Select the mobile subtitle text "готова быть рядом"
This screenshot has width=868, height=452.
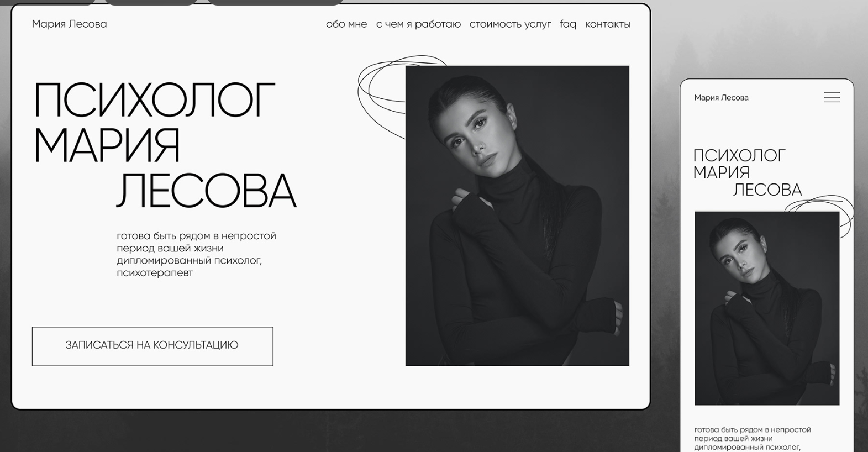tap(753, 439)
